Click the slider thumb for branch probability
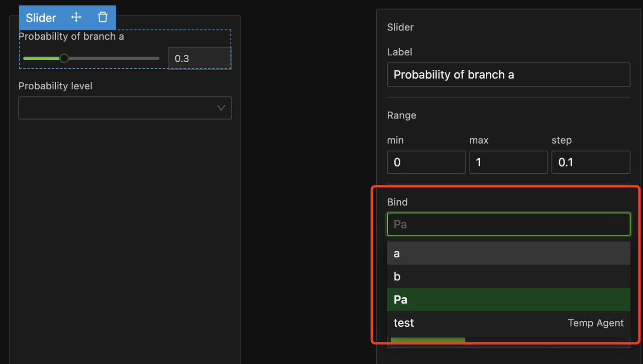Viewport: 643px width, 364px height. 64,58
